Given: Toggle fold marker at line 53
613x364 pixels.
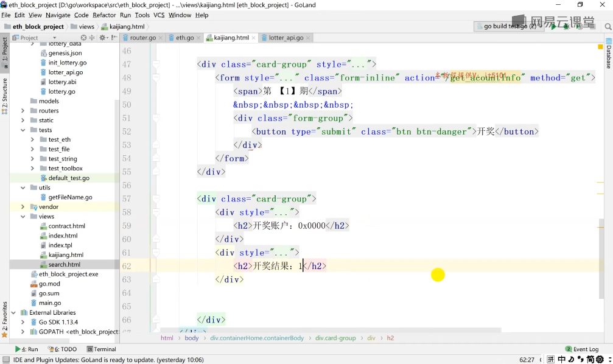Looking at the screenshot, I should 156,145.
